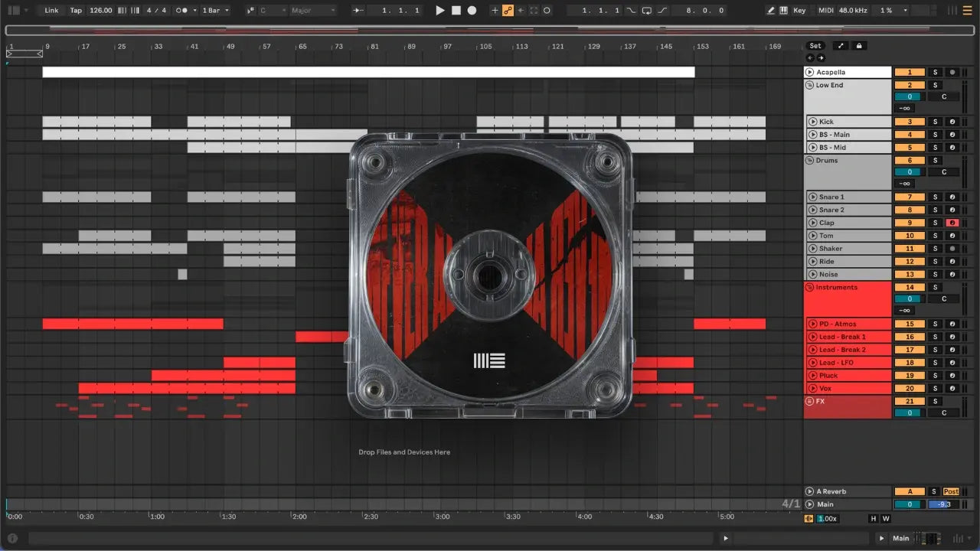
Task: Click the Tap tempo button
Action: coord(76,11)
